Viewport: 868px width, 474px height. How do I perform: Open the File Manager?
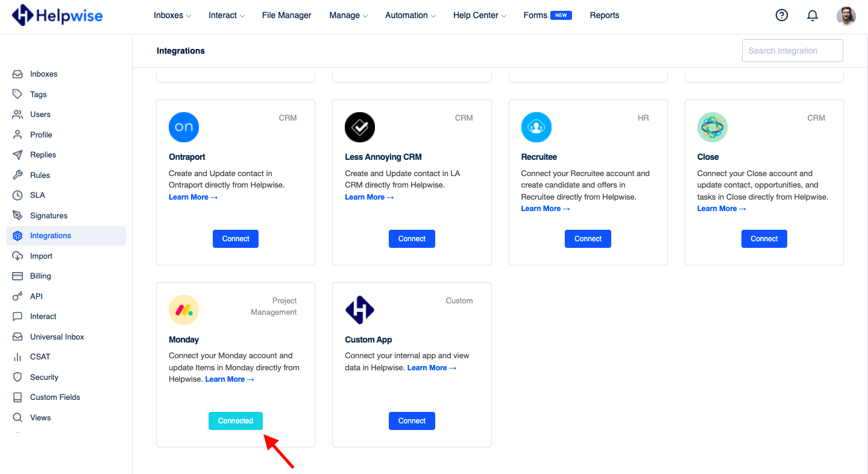[x=286, y=15]
